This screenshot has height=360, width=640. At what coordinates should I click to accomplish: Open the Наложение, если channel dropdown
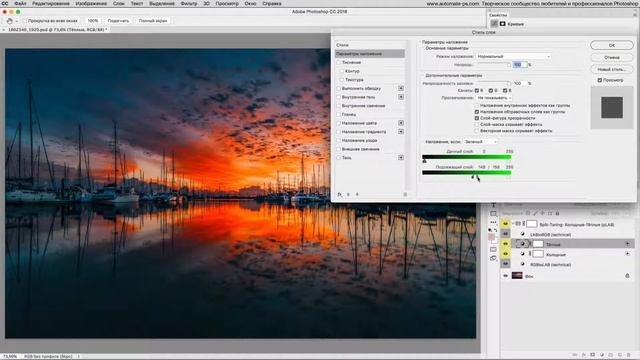point(480,142)
